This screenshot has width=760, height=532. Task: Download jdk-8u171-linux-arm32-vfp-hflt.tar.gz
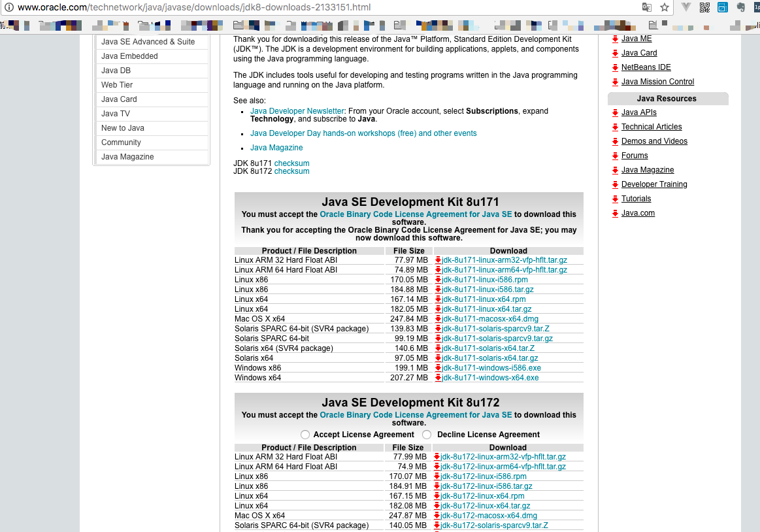(504, 260)
